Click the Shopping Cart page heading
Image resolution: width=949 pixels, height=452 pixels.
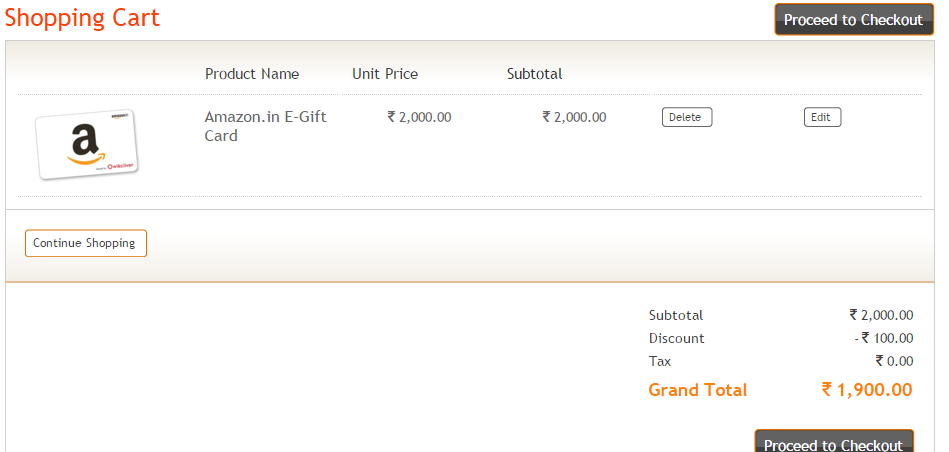coord(82,18)
